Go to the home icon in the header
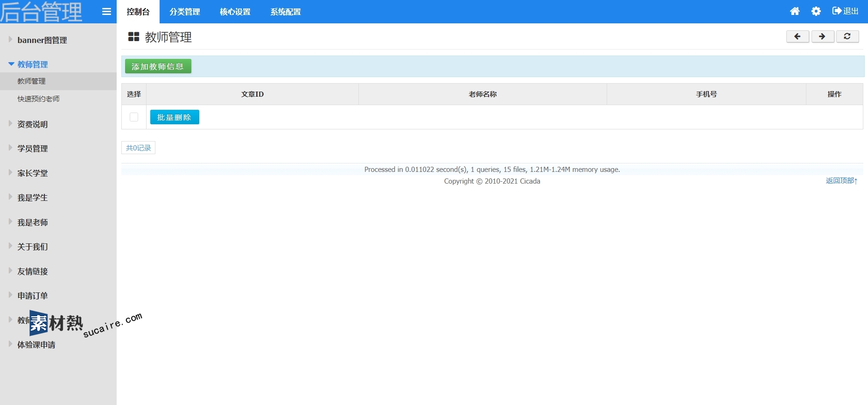This screenshot has width=868, height=405. click(x=795, y=11)
